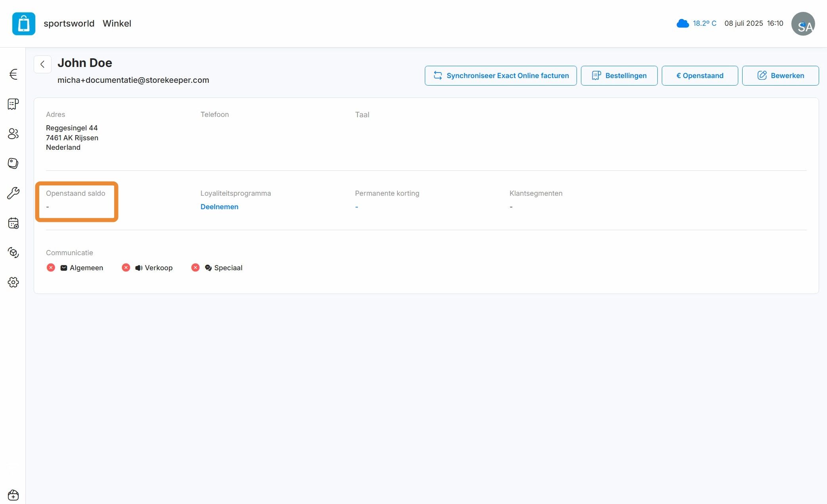The height and width of the screenshot is (504, 827).
Task: Toggle Speciaal communication red status
Action: point(195,268)
